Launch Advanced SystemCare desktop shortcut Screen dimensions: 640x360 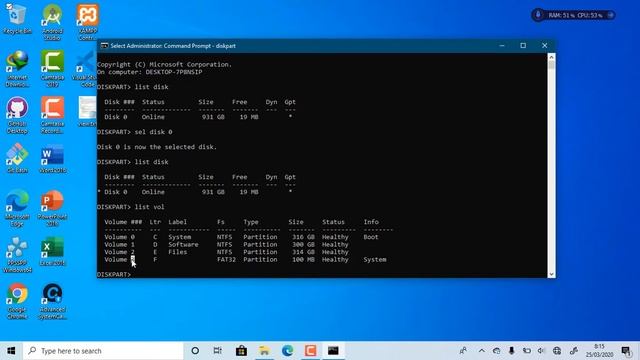[x=52, y=301]
